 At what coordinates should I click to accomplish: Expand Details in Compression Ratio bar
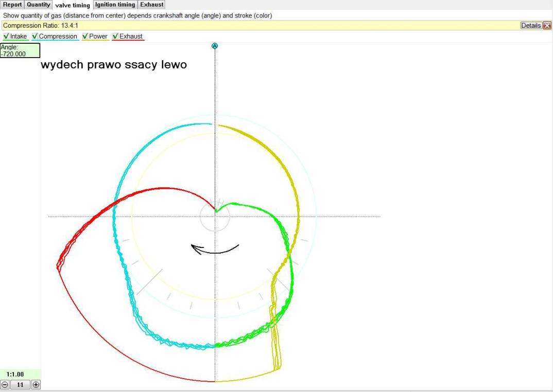tap(531, 25)
